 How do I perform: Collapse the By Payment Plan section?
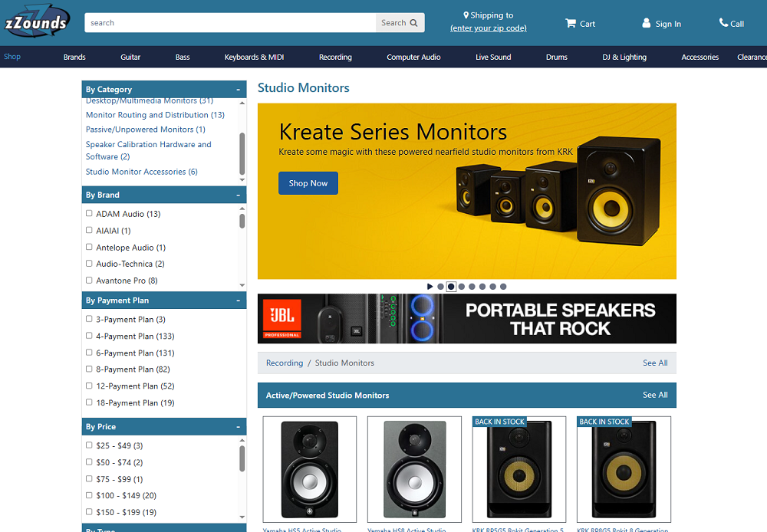(239, 300)
